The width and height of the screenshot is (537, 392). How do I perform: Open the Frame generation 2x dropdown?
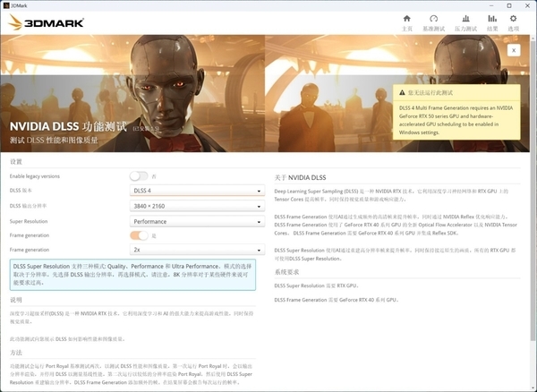(x=197, y=250)
